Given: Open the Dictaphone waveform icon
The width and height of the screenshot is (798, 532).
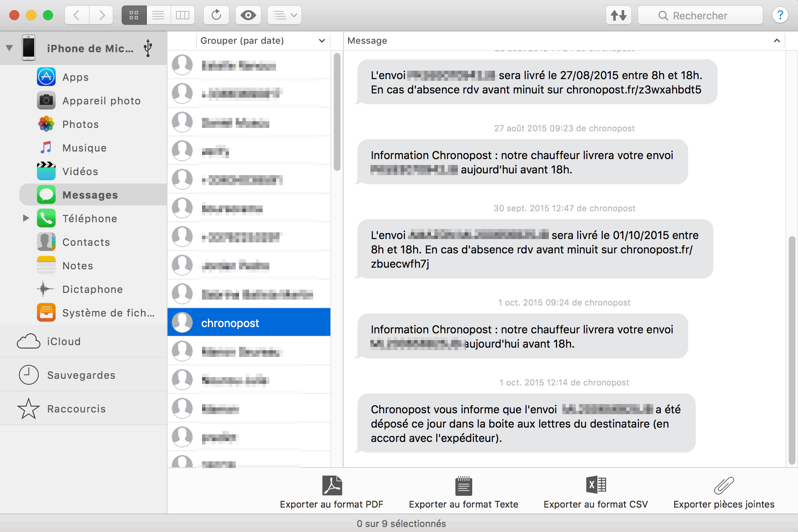Looking at the screenshot, I should pos(46,289).
